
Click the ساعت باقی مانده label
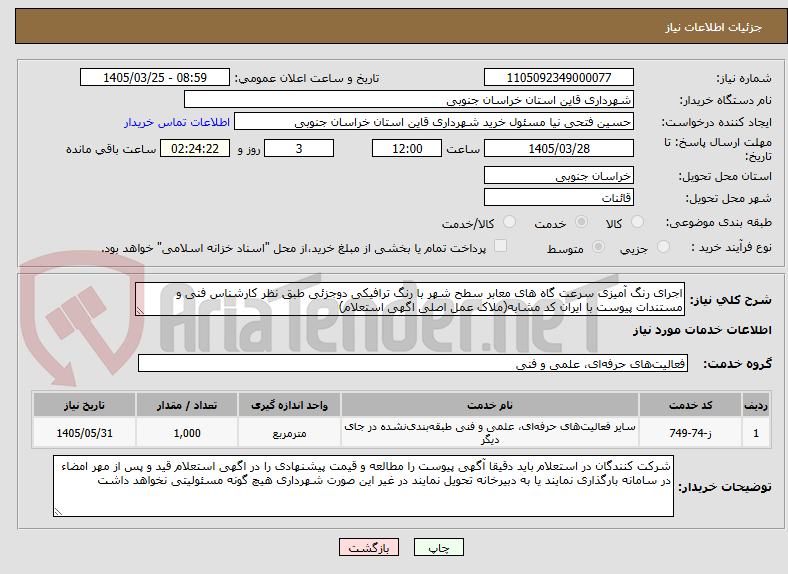[x=111, y=149]
